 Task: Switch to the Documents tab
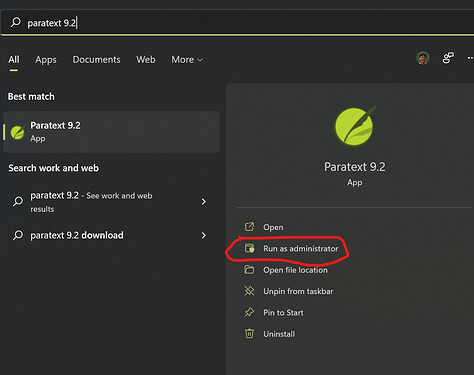(96, 60)
